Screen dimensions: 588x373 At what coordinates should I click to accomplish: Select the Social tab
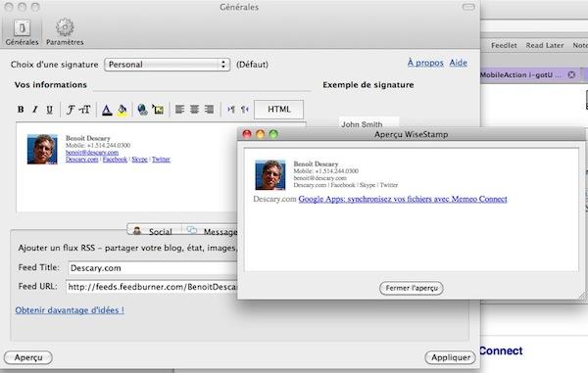(154, 230)
